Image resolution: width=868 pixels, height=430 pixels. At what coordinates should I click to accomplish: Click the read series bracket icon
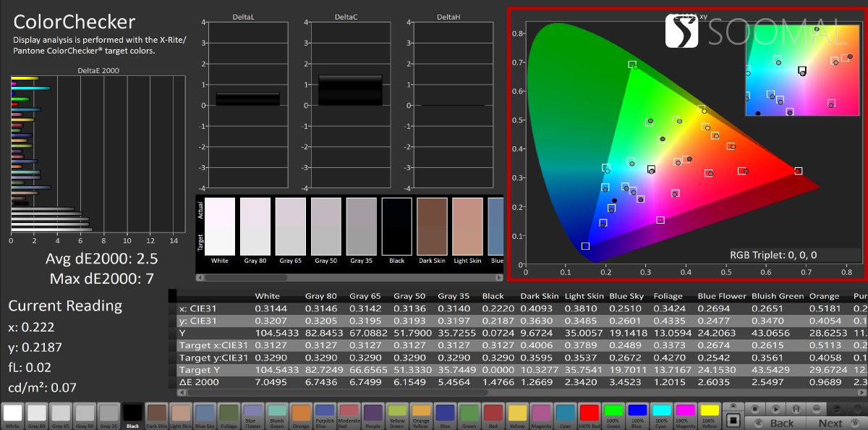(797, 408)
